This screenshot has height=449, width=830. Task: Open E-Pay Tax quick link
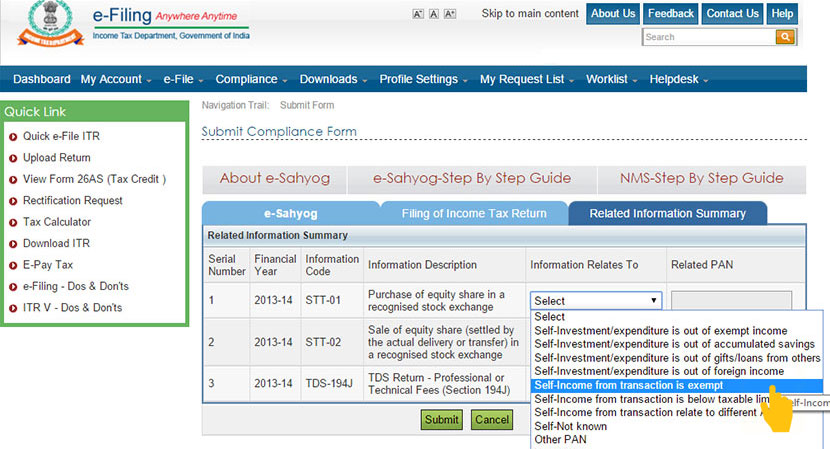tap(48, 265)
